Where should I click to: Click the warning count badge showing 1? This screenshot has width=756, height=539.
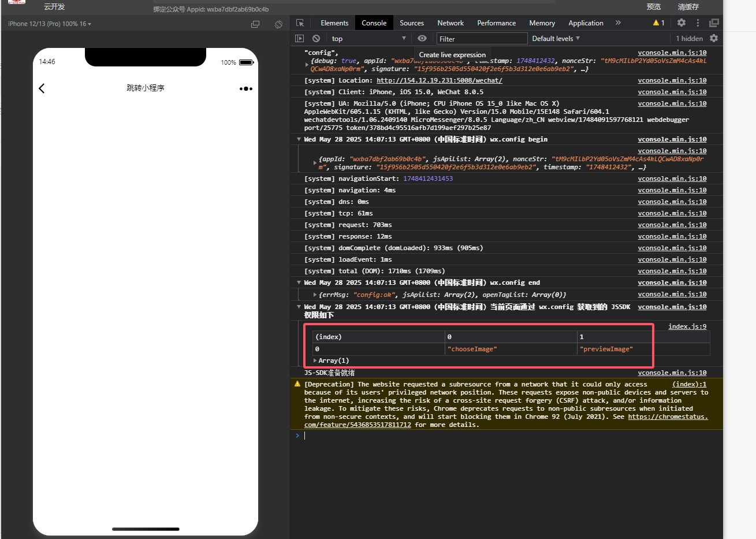coord(659,23)
